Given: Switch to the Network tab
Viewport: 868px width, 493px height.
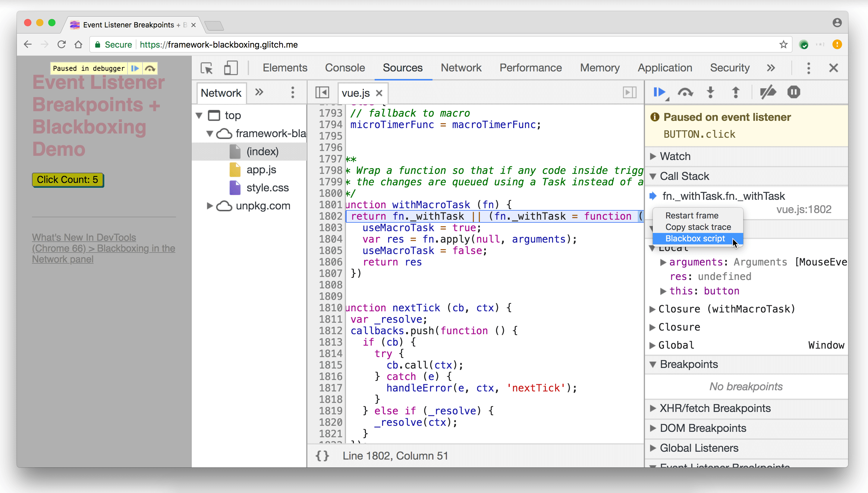Looking at the screenshot, I should [x=461, y=68].
